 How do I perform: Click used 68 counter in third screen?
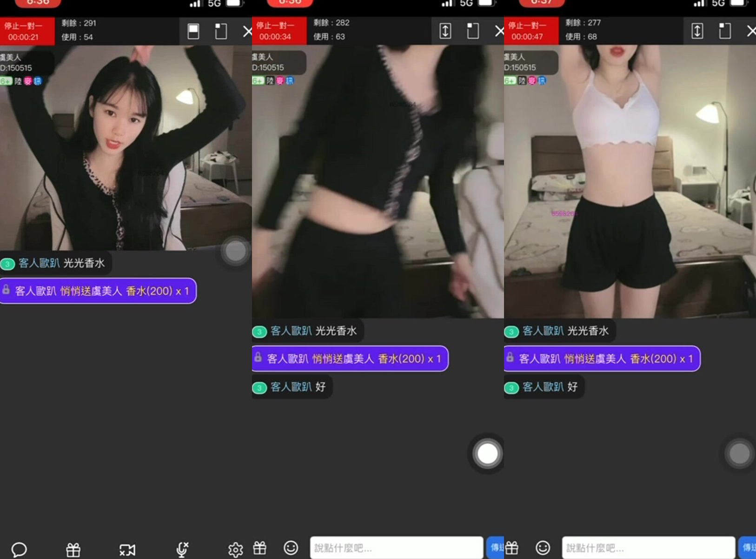[581, 37]
